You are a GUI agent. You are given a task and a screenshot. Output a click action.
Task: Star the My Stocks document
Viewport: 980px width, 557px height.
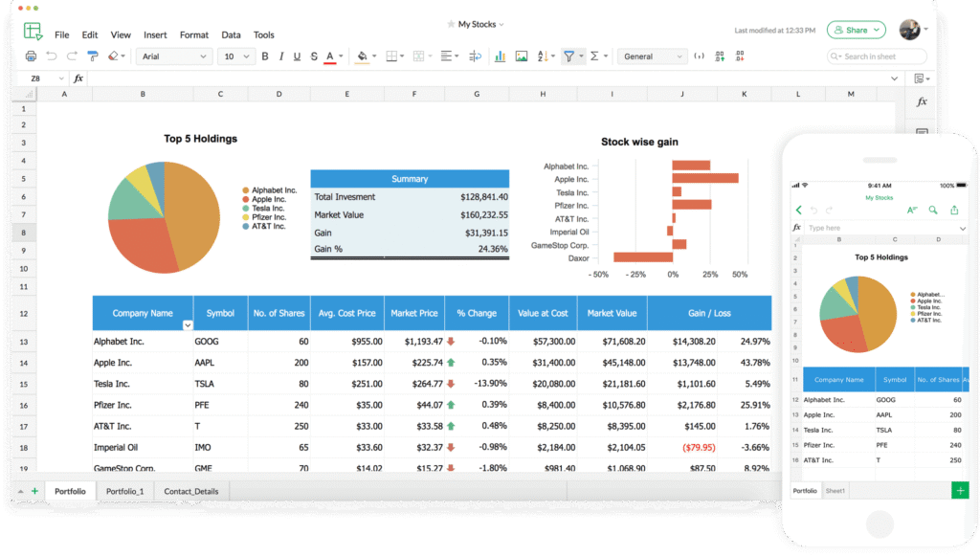(x=451, y=24)
